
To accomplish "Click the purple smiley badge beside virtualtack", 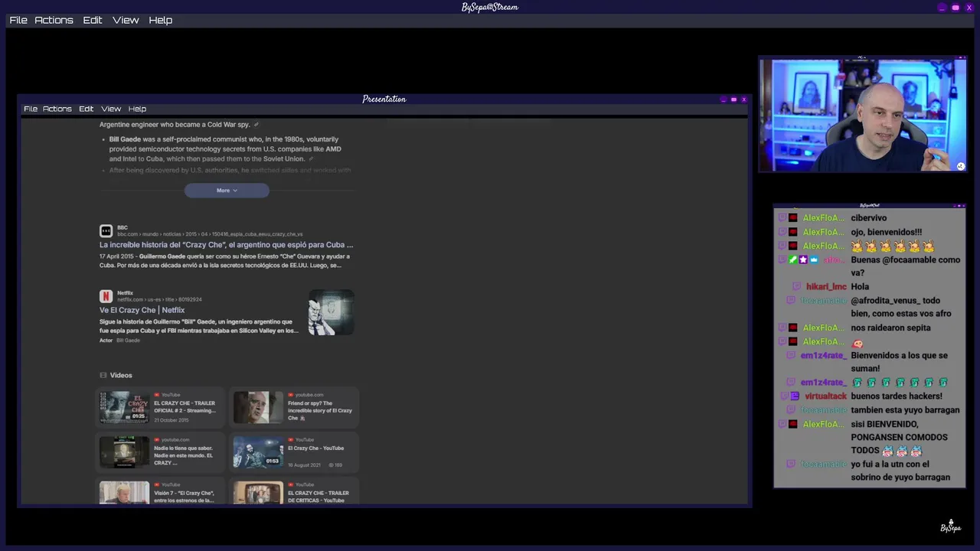I will (x=795, y=396).
